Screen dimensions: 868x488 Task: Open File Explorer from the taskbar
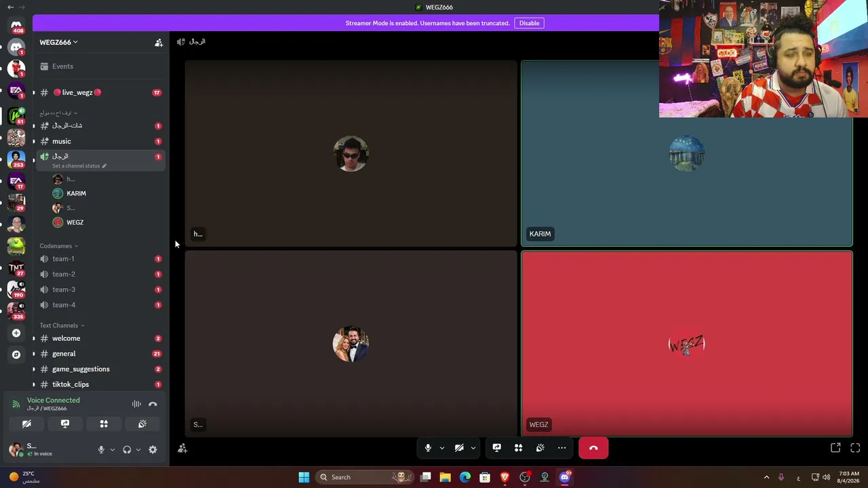[445, 477]
